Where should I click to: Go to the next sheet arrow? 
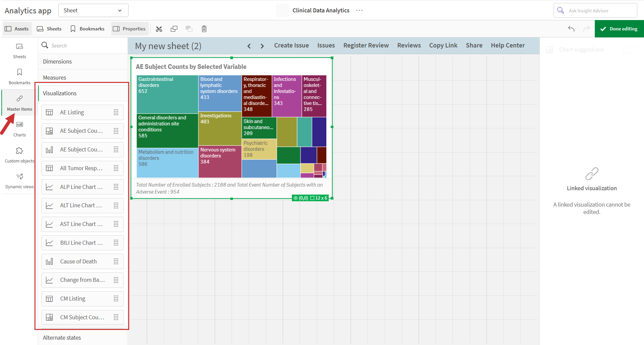coord(262,46)
